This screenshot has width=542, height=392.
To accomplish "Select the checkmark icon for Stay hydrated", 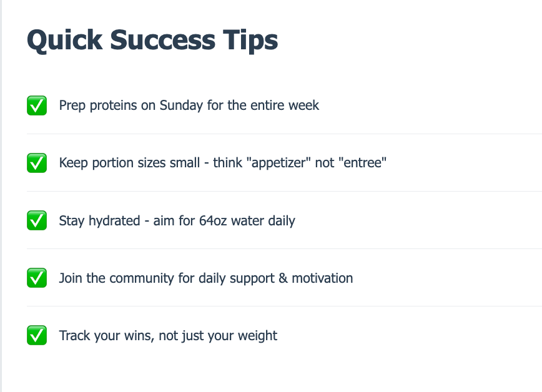I will coord(37,220).
